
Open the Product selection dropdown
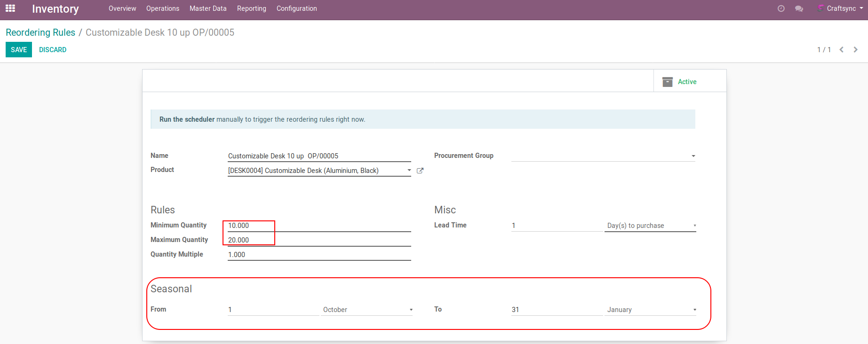(x=409, y=171)
